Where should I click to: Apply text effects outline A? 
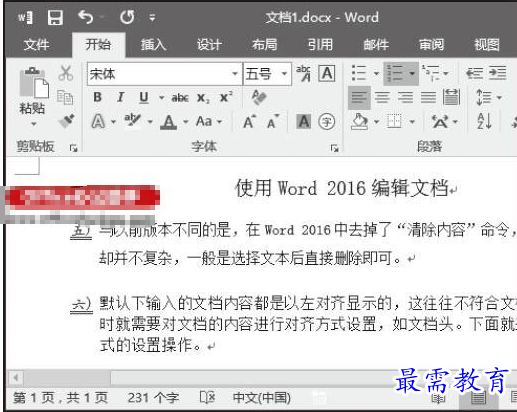[98, 121]
